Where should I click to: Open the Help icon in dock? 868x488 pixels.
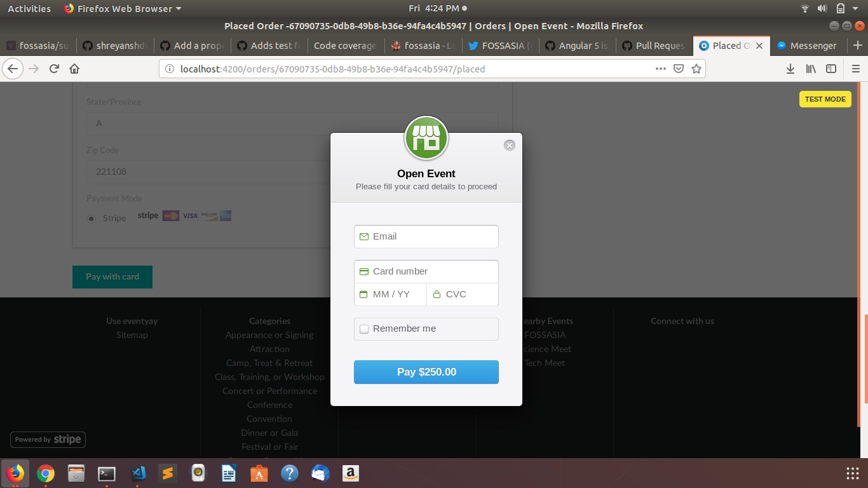click(x=290, y=473)
